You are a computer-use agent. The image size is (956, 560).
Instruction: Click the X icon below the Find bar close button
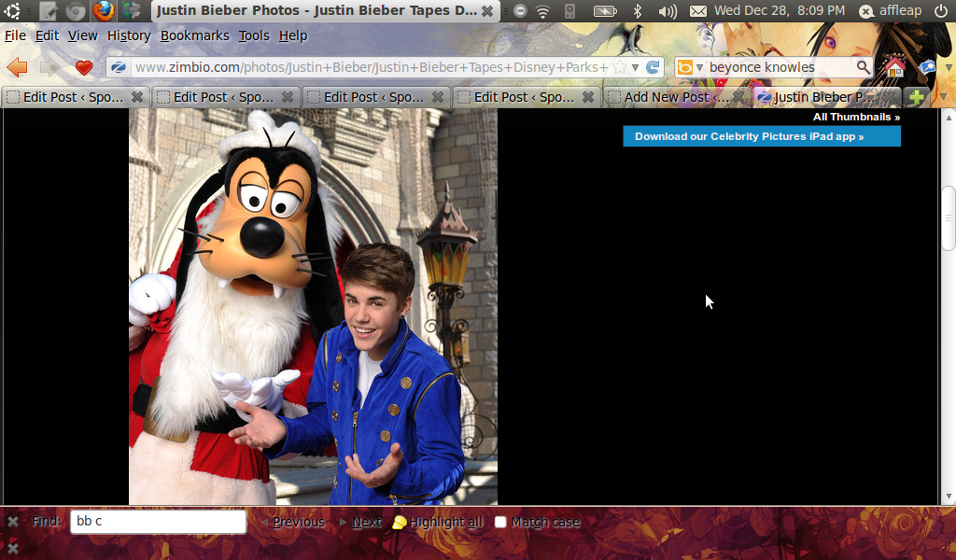point(12,548)
